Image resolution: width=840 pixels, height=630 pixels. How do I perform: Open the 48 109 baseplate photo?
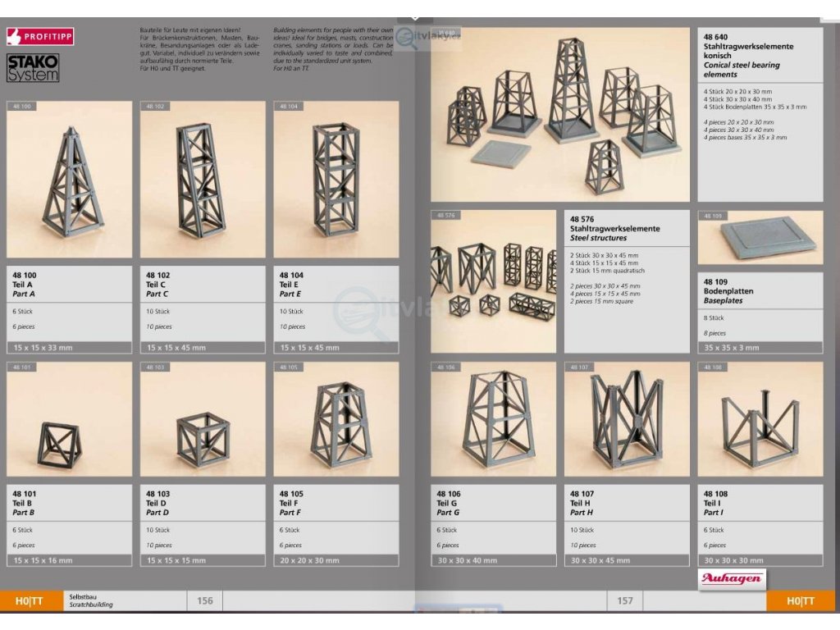click(x=760, y=237)
